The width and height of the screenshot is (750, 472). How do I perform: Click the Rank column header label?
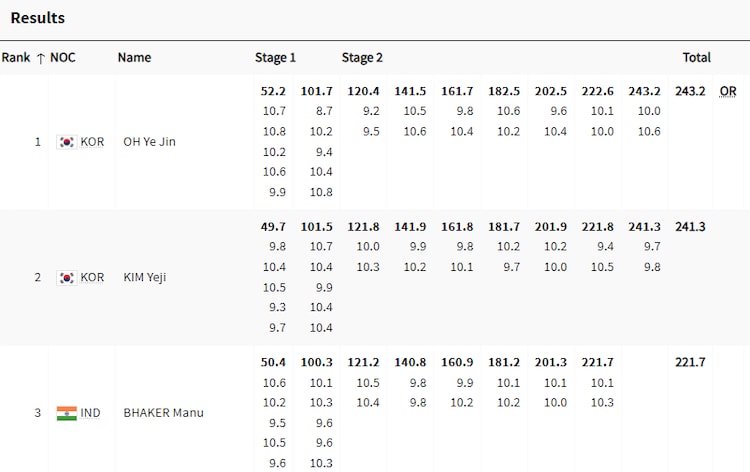(16, 58)
